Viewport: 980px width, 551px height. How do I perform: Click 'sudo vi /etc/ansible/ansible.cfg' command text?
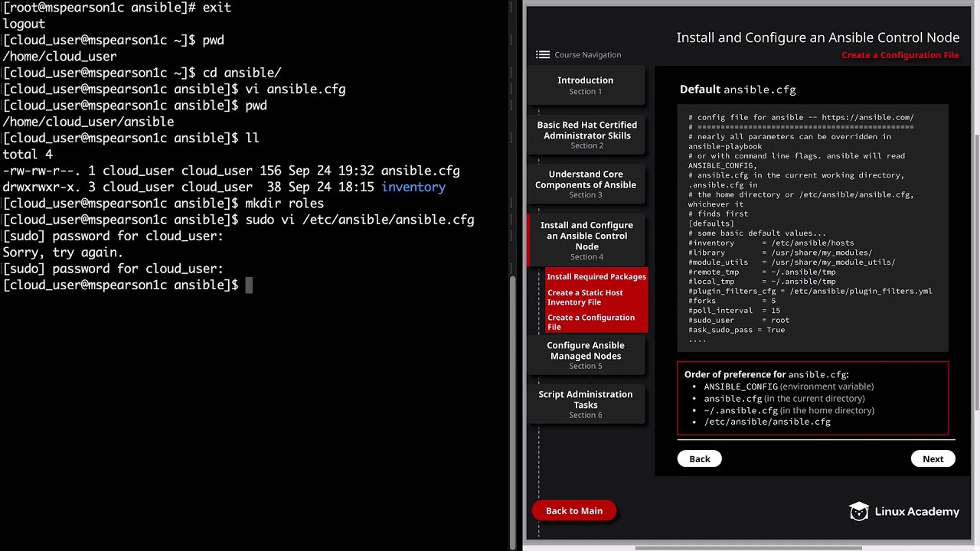(x=360, y=220)
